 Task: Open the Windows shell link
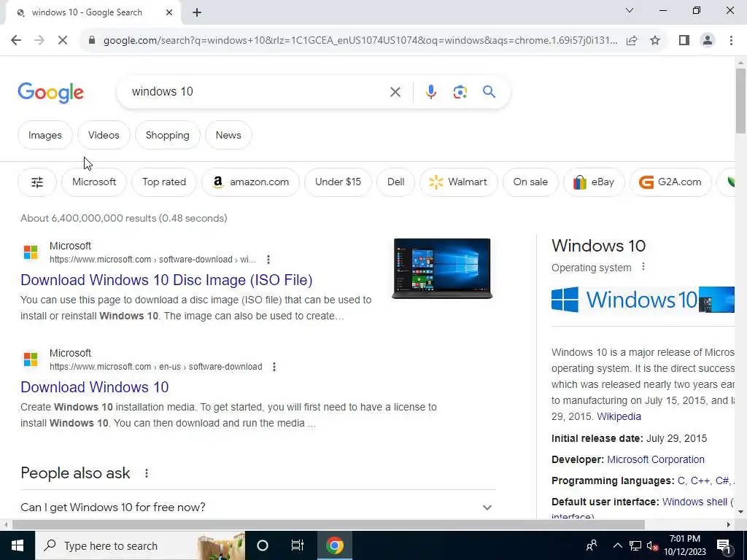point(694,502)
